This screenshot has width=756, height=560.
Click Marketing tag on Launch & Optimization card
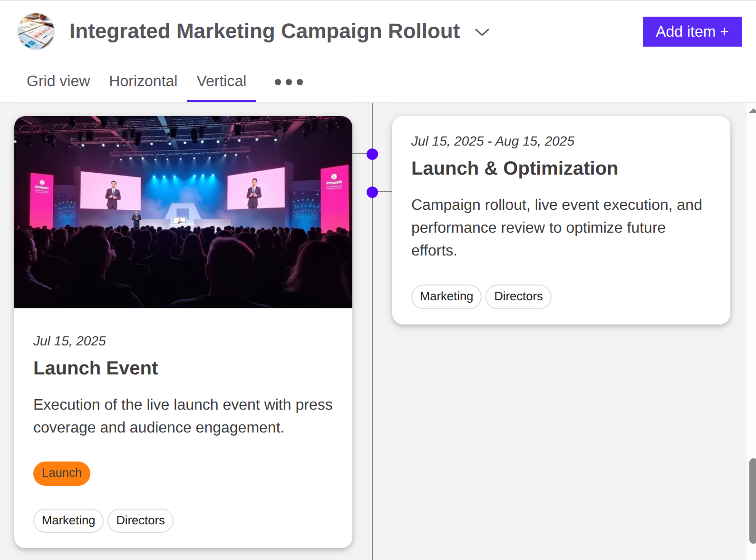(x=446, y=296)
